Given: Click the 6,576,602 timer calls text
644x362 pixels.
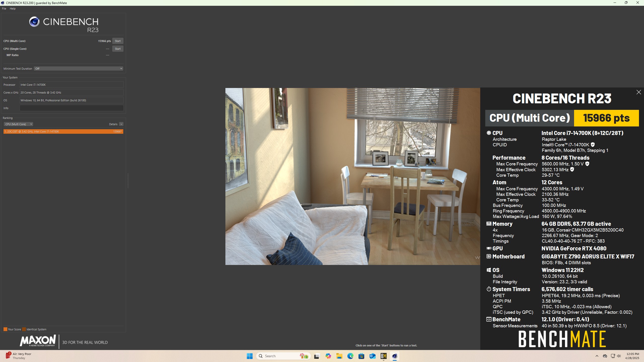Looking at the screenshot, I should 567,289.
